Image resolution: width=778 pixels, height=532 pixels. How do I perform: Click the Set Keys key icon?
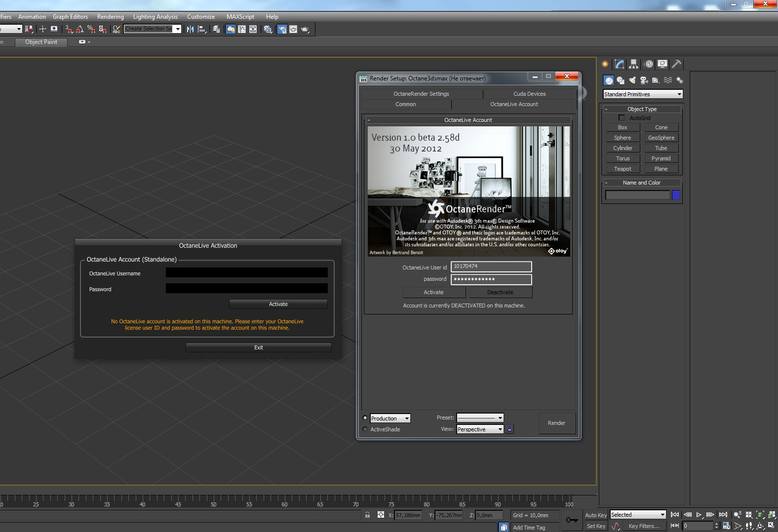pyautogui.click(x=572, y=520)
